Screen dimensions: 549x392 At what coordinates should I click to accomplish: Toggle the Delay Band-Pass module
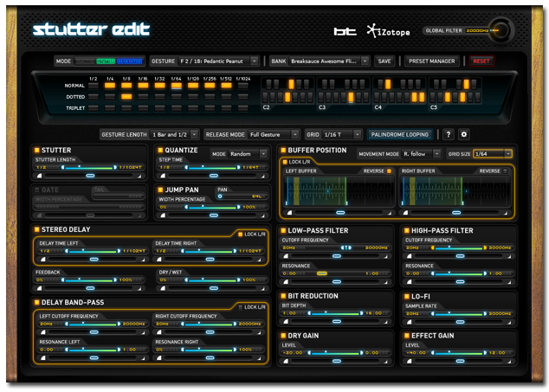pos(36,302)
